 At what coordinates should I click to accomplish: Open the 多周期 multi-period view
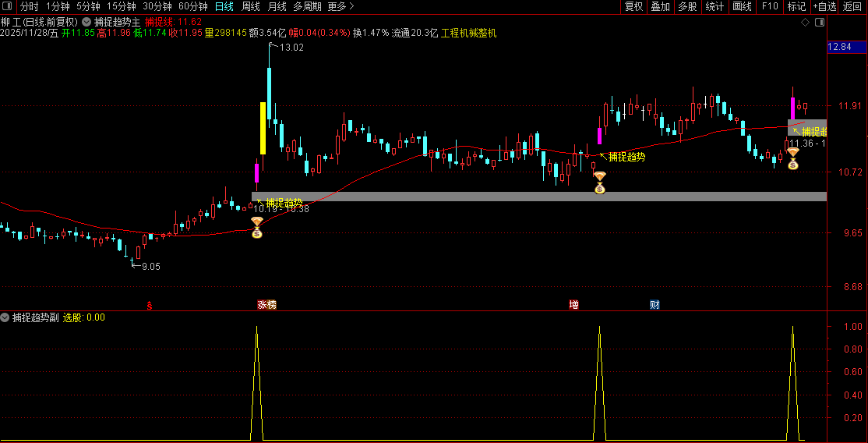pyautogui.click(x=307, y=7)
